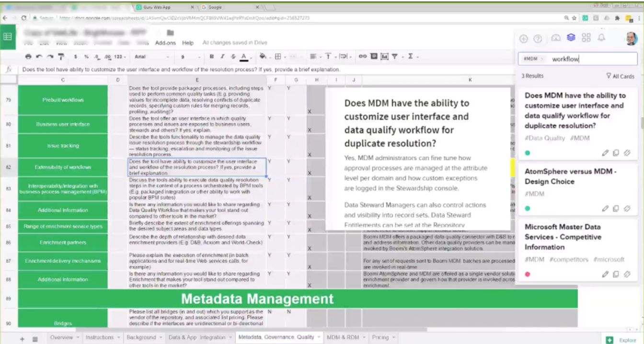Edit the 'Does MDM have the ability' card
This screenshot has height=344, width=644.
(605, 153)
